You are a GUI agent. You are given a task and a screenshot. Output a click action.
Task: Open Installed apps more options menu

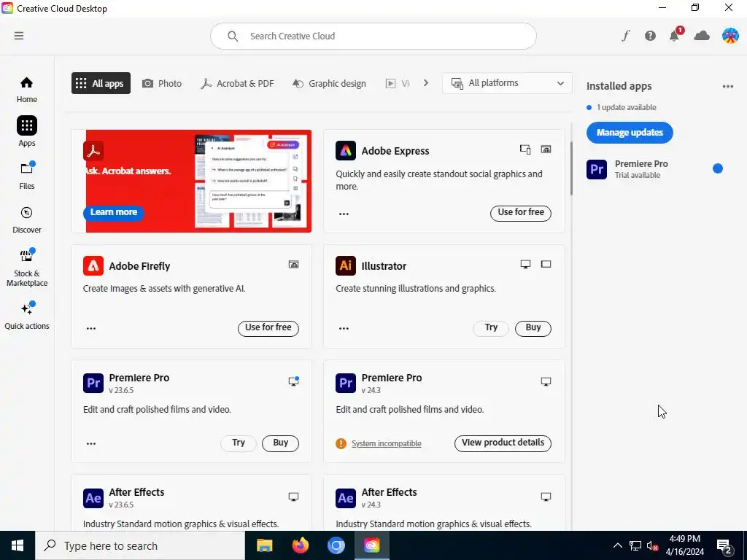click(727, 86)
